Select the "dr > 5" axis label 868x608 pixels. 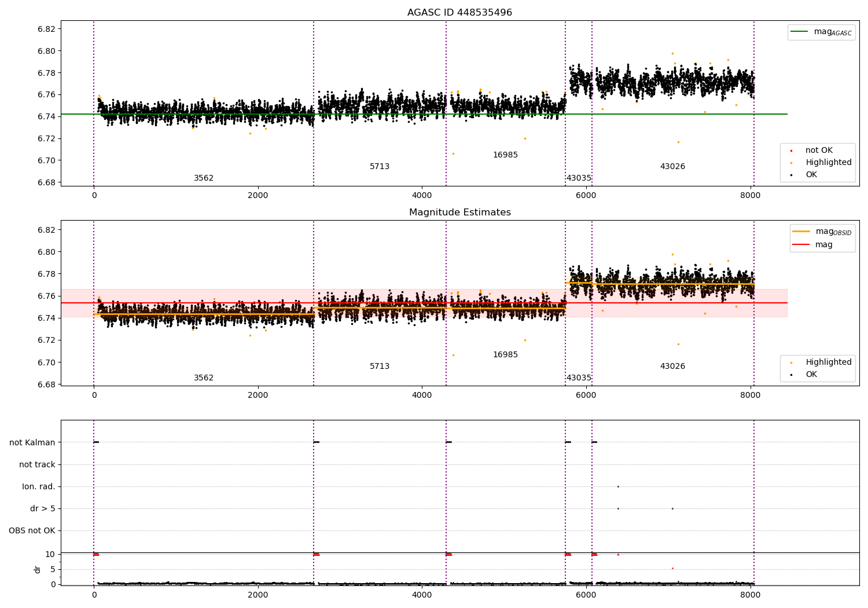43,508
